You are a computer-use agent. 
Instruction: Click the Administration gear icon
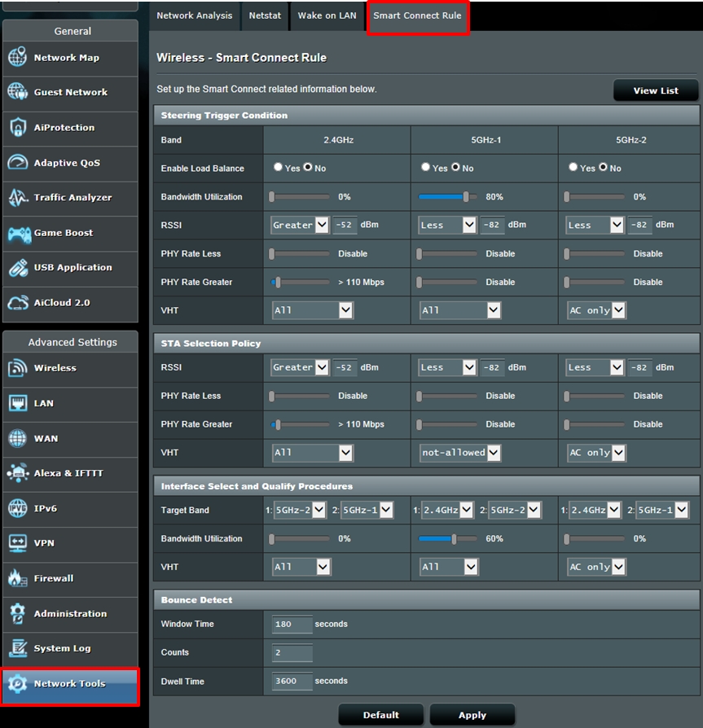[x=18, y=613]
